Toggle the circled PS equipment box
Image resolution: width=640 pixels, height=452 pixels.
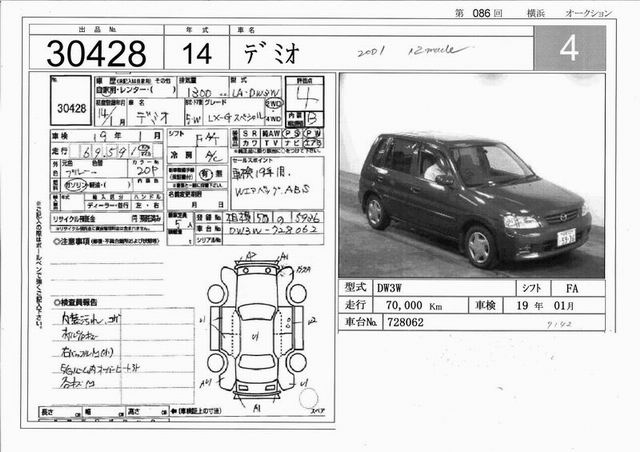[292, 134]
